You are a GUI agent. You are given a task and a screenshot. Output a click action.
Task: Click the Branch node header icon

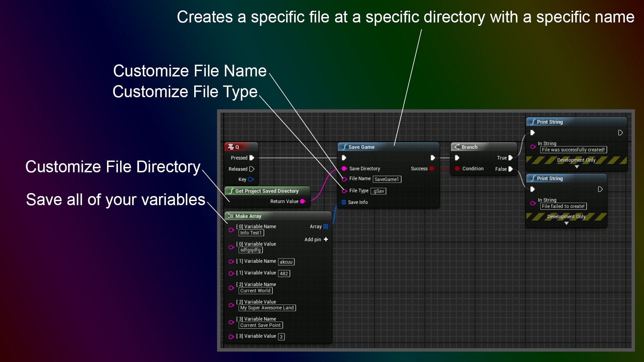point(457,147)
